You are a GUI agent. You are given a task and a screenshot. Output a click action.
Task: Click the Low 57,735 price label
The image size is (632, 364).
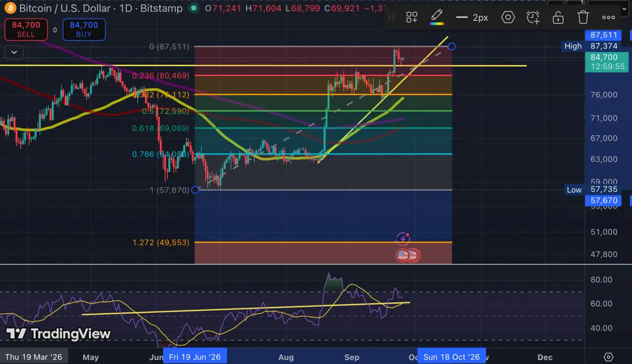592,190
